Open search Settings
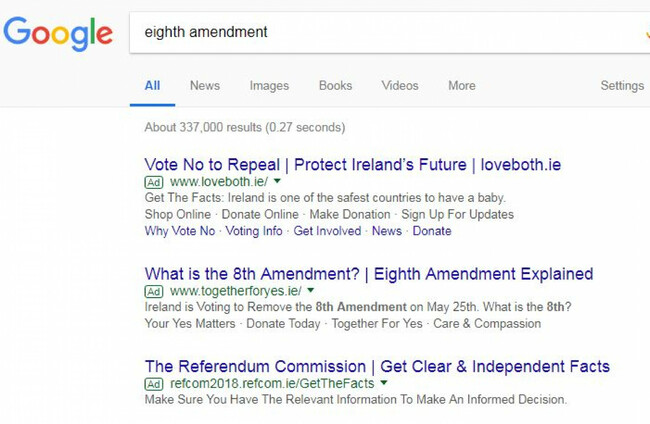Image resolution: width=650 pixels, height=424 pixels. point(621,85)
